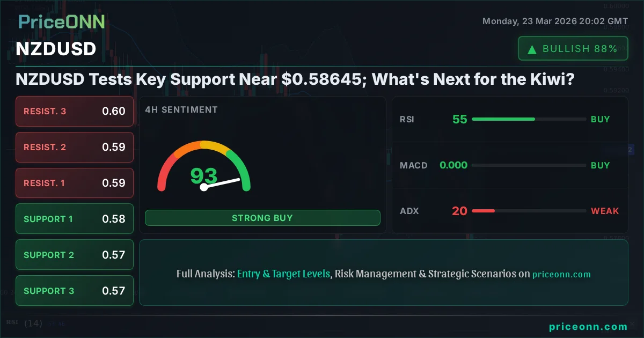Click the sentiment gauge needle
This screenshot has height=338, width=644.
(222, 183)
